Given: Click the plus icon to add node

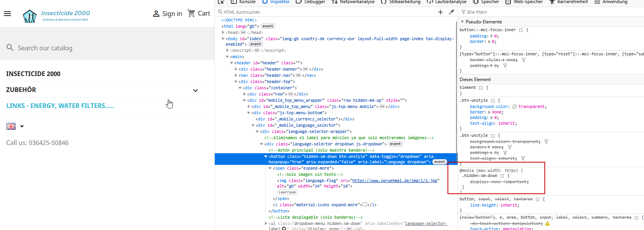Looking at the screenshot, I should tap(440, 12).
